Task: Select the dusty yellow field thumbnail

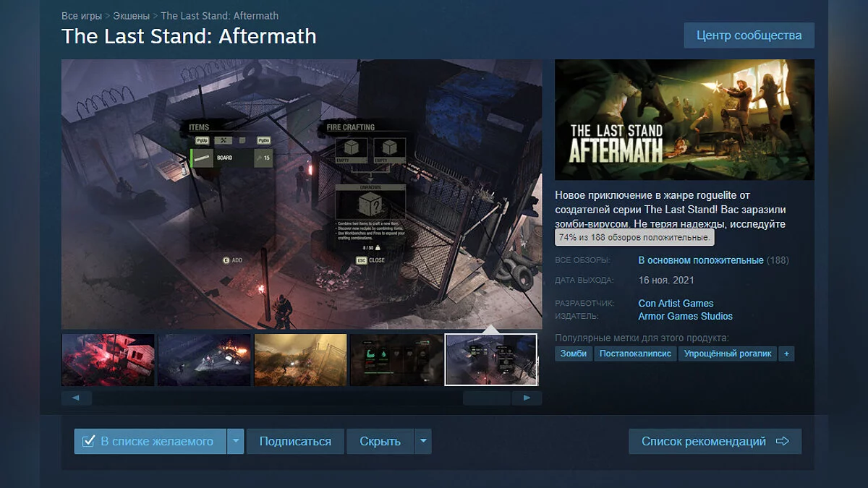Action: click(300, 359)
